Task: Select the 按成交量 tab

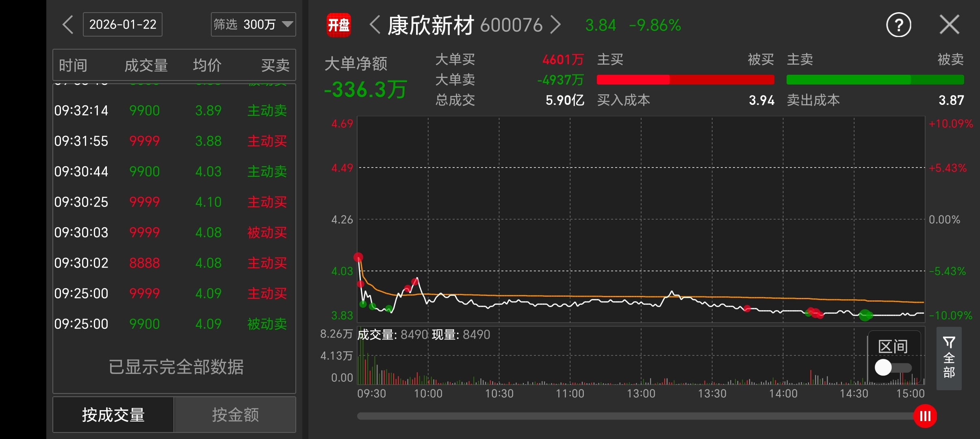Action: pos(113,415)
